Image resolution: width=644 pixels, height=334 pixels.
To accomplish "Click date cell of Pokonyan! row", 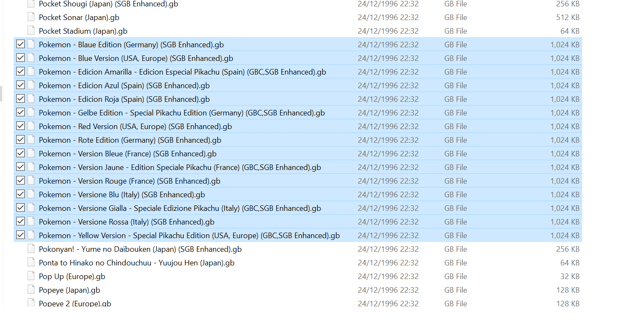I will (x=388, y=249).
